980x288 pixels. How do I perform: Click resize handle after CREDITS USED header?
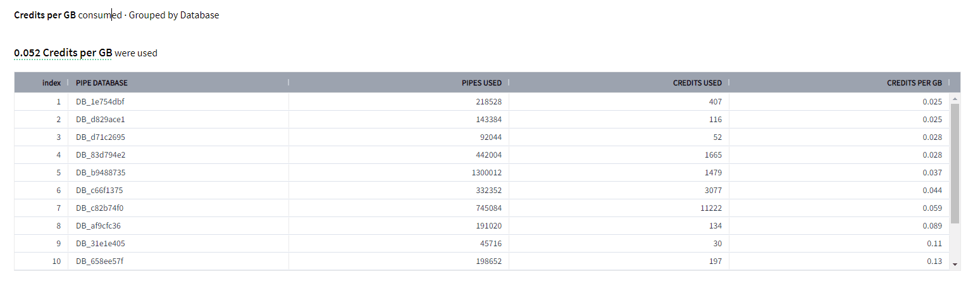tap(729, 82)
